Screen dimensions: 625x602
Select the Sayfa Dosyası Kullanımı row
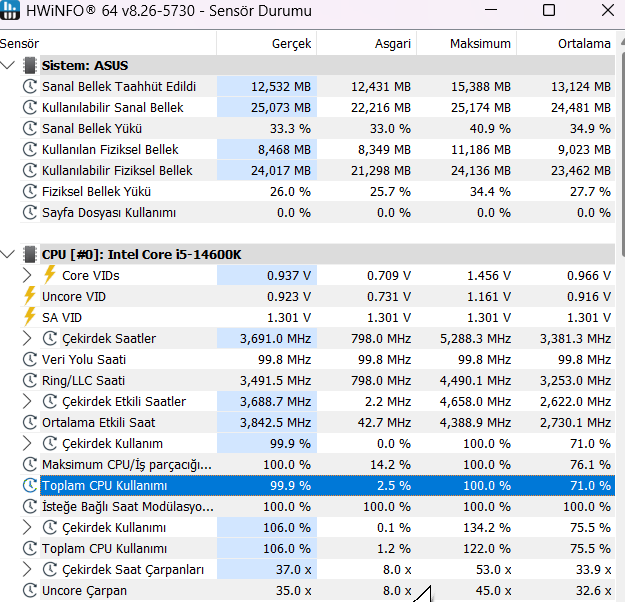tap(317, 212)
